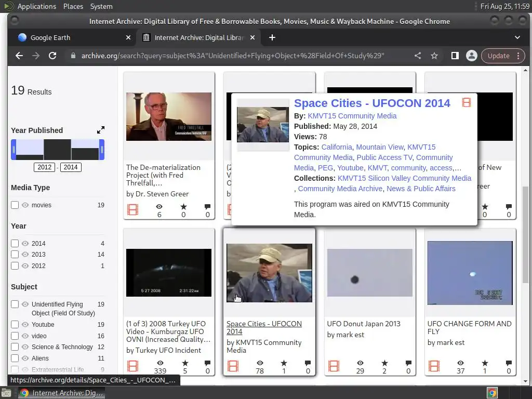Open the News & Public Affairs link
532x399 pixels.
(421, 189)
